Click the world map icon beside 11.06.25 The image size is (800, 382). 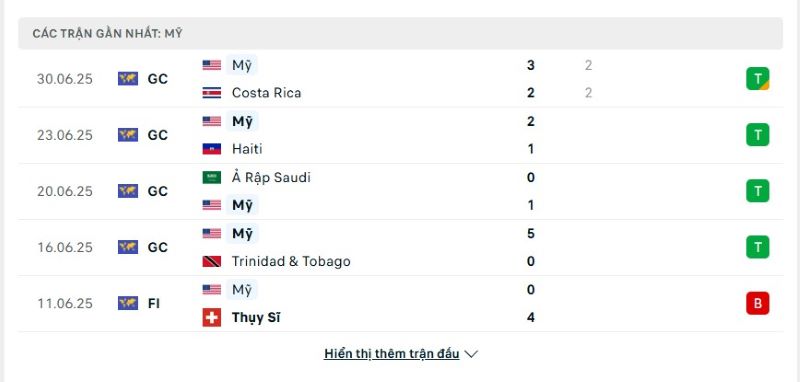128,303
